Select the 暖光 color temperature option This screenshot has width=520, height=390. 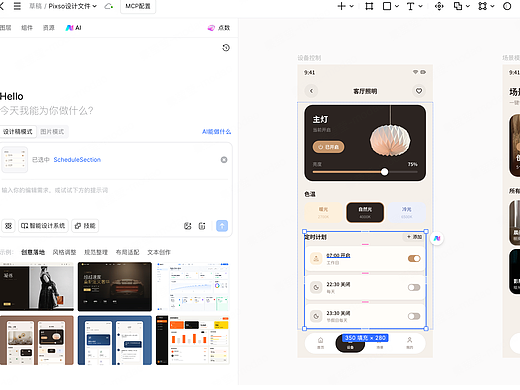coord(323,212)
